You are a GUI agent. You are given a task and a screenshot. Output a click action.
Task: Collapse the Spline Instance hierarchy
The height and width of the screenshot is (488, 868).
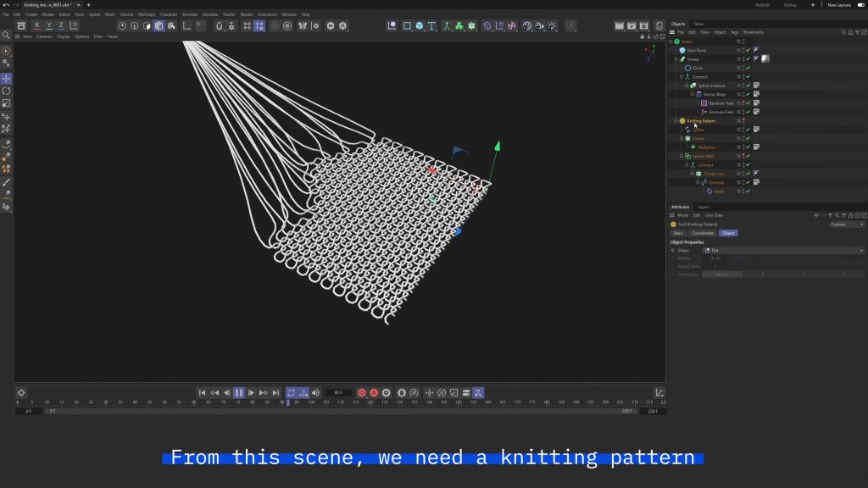point(687,86)
